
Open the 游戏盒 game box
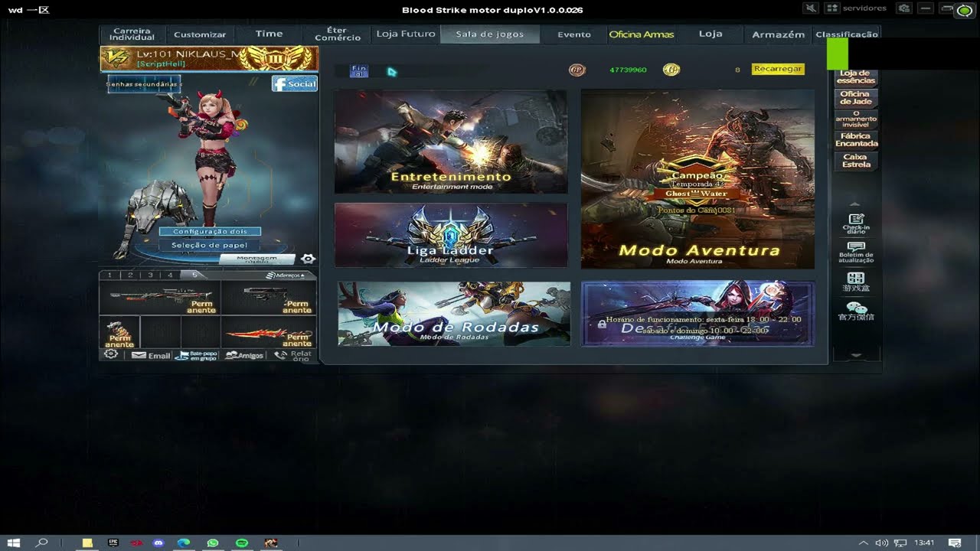pos(856,282)
